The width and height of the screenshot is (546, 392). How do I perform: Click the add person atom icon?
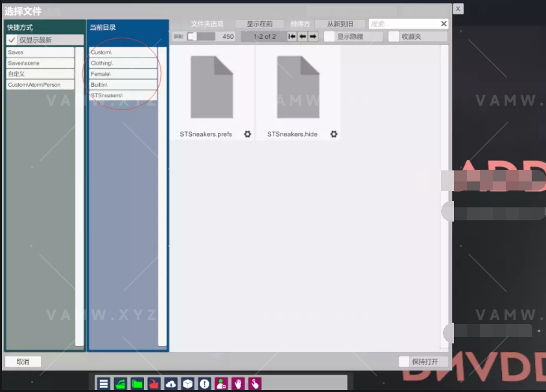[221, 384]
